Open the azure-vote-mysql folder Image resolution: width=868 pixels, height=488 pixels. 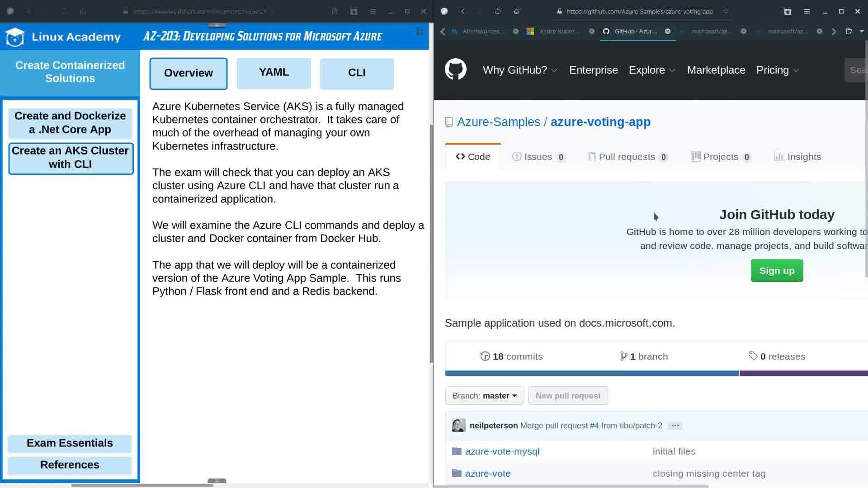(x=502, y=451)
